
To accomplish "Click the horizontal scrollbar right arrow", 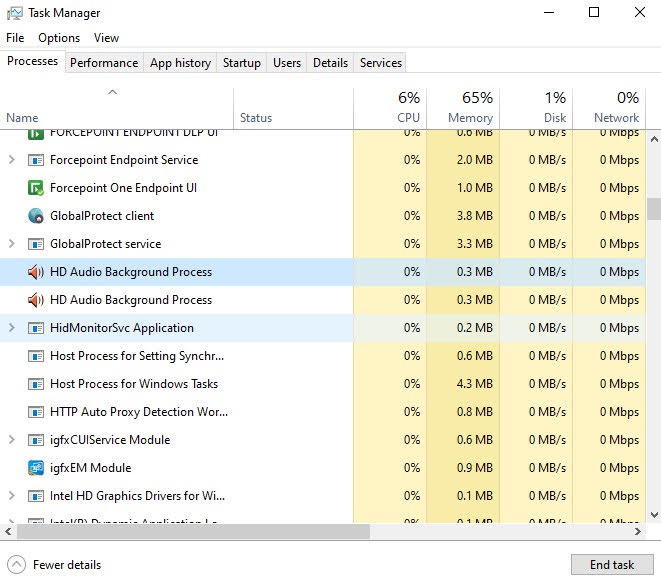I will tap(638, 532).
